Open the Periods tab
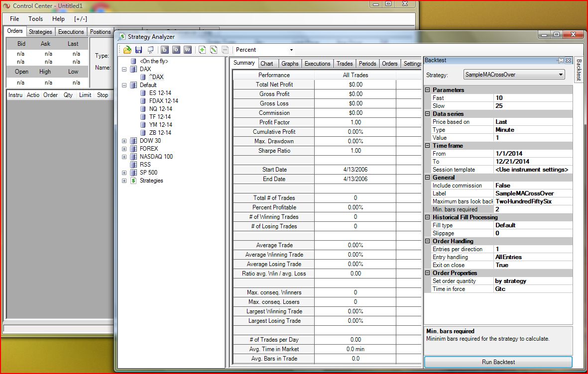Image resolution: width=588 pixels, height=374 pixels. [x=367, y=64]
